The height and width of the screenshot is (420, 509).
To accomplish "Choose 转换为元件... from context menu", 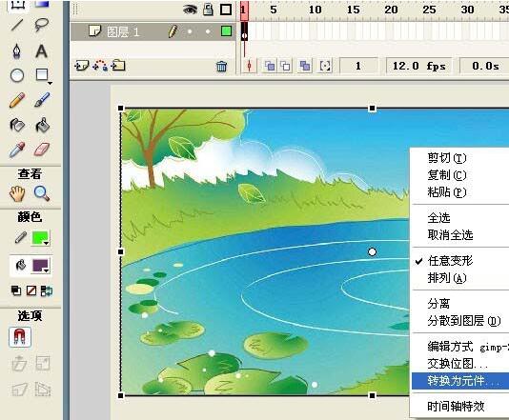I will pyautogui.click(x=460, y=381).
